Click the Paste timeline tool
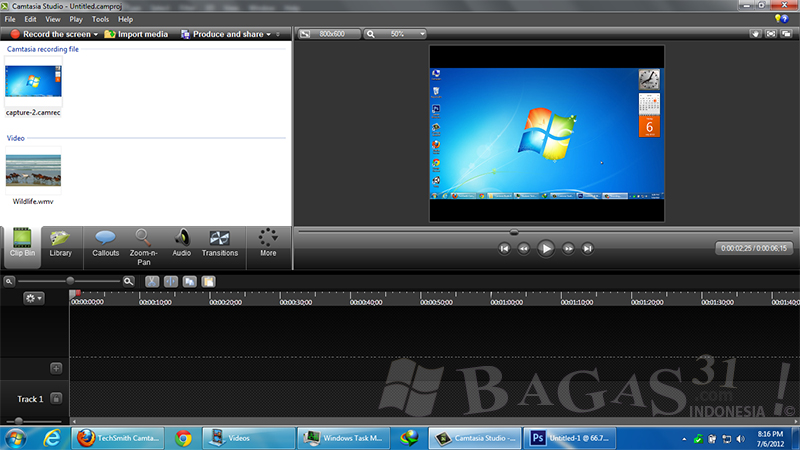Image resolution: width=800 pixels, height=450 pixels. tap(208, 282)
